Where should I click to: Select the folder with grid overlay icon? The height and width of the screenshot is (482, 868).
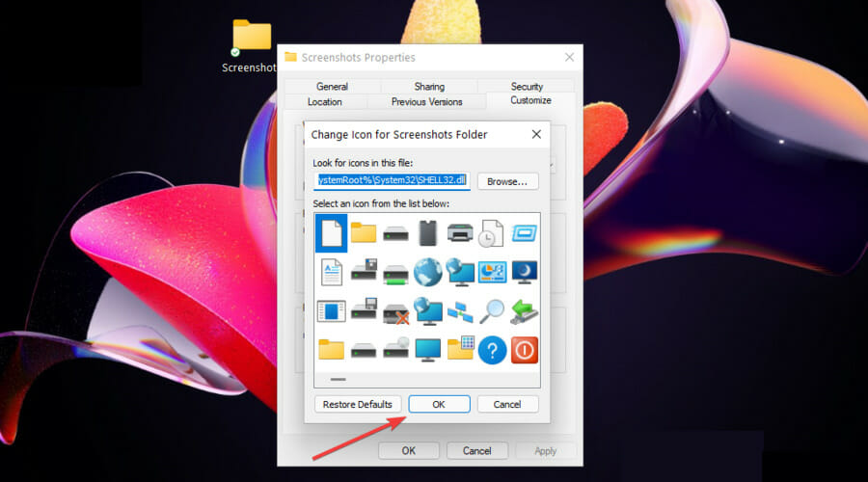click(x=460, y=349)
